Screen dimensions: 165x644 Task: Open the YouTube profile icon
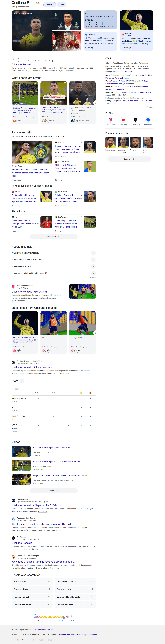(x=123, y=120)
